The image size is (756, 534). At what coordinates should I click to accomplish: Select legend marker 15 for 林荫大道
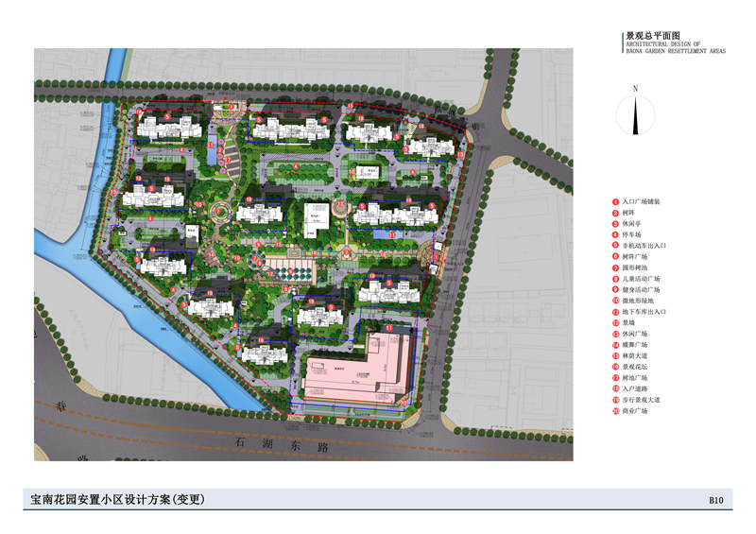tap(615, 356)
